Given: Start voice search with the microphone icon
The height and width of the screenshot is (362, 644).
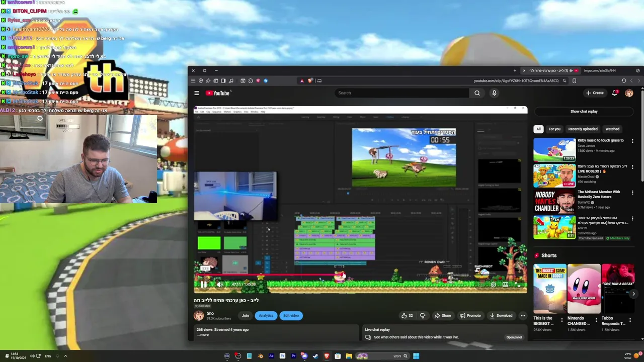Looking at the screenshot, I should tap(494, 93).
